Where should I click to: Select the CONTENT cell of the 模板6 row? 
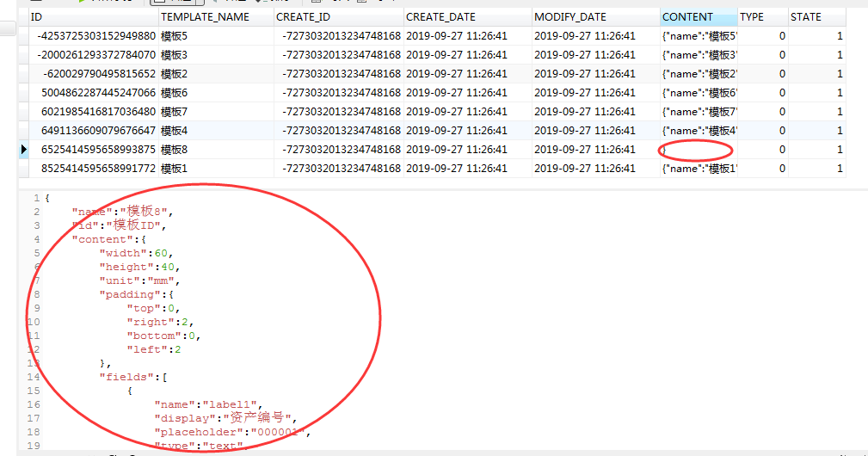[699, 92]
